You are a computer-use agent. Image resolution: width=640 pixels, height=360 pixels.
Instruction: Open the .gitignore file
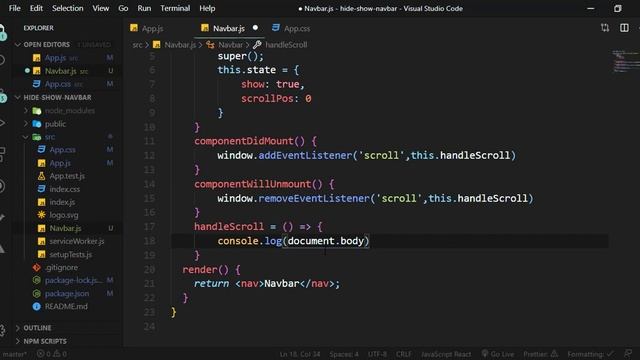pyautogui.click(x=61, y=267)
